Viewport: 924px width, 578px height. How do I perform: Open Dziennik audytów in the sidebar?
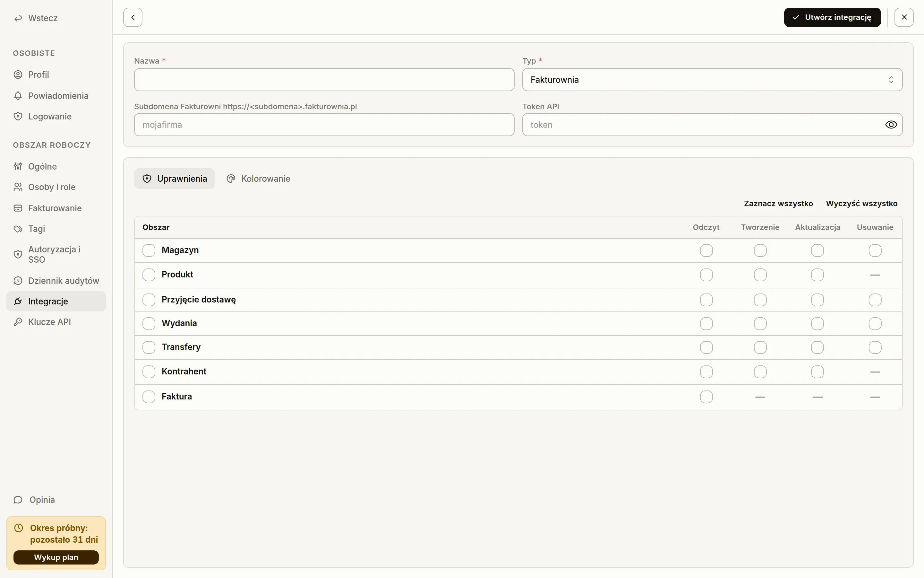pyautogui.click(x=56, y=281)
